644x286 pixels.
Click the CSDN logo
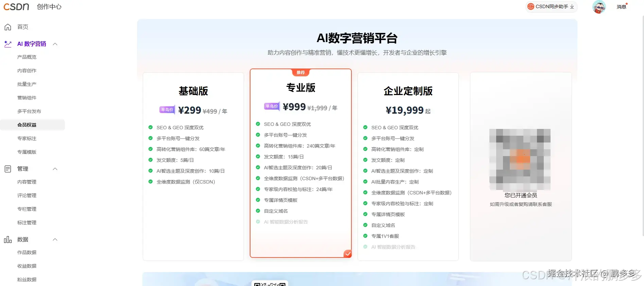(16, 7)
